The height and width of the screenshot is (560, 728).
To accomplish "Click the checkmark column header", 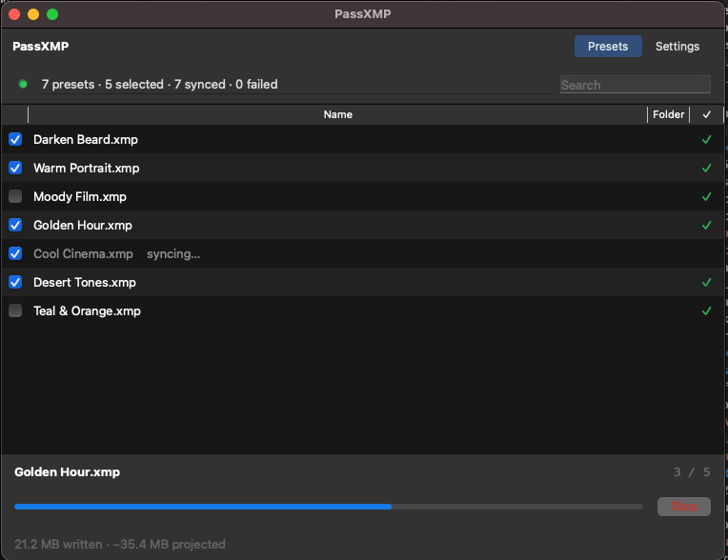I will (706, 114).
